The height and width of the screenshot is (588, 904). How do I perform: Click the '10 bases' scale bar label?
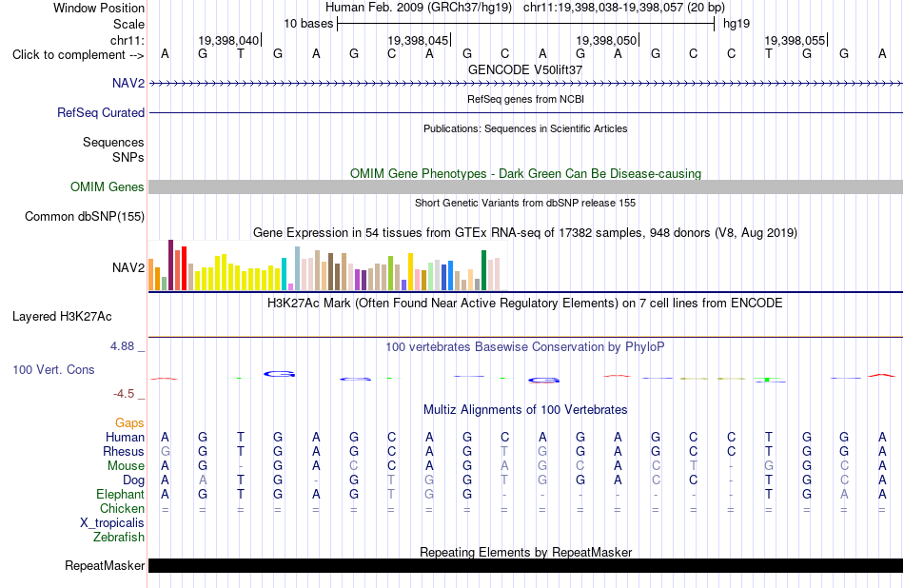(x=308, y=24)
